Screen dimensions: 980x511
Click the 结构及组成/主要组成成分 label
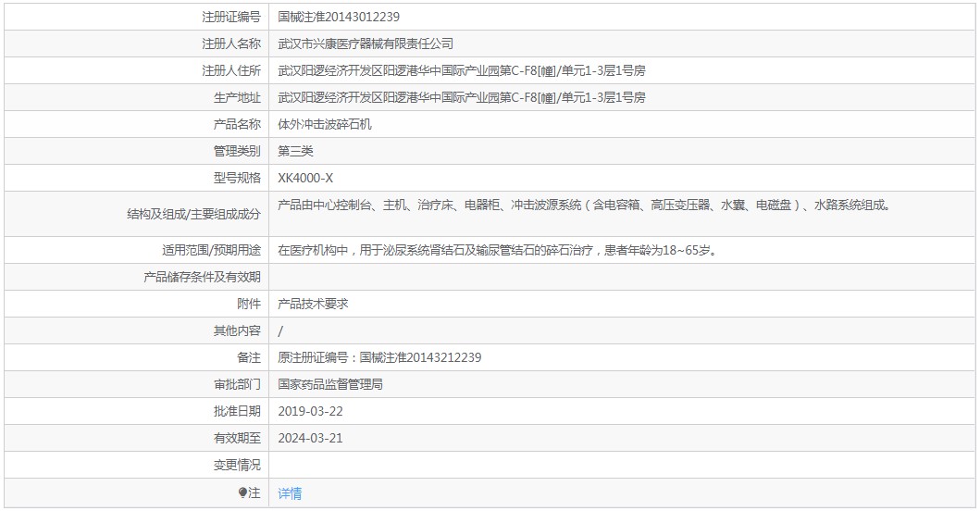click(x=193, y=214)
